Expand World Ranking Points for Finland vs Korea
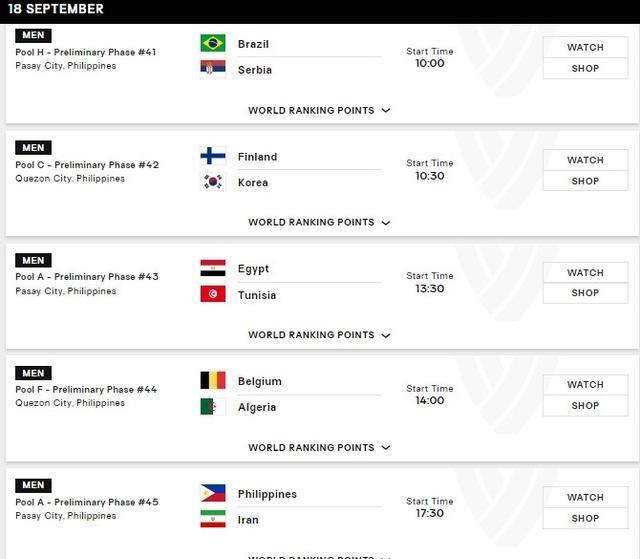The image size is (640, 559). tap(319, 223)
